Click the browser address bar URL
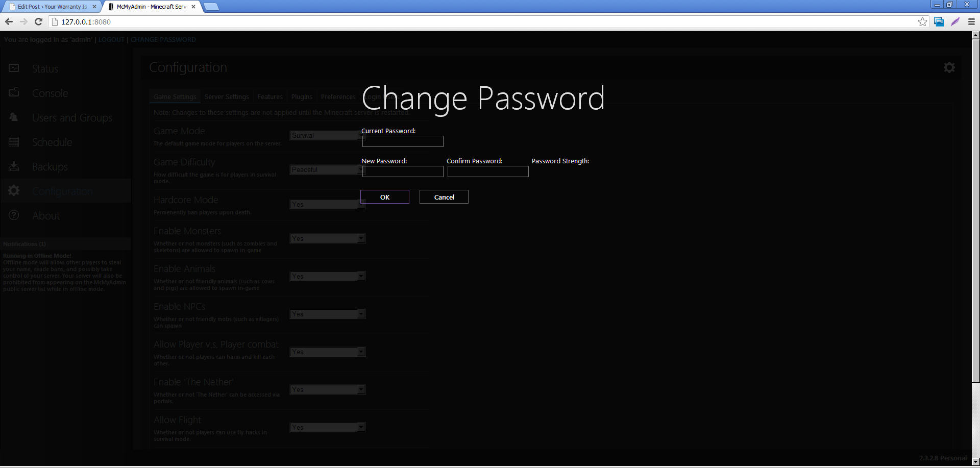This screenshot has height=468, width=980. pos(86,22)
